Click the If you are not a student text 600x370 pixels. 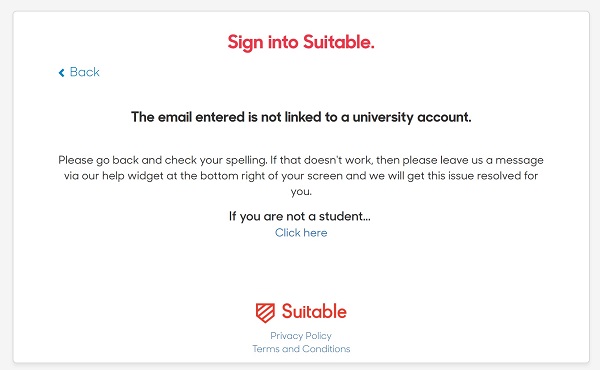pos(300,217)
